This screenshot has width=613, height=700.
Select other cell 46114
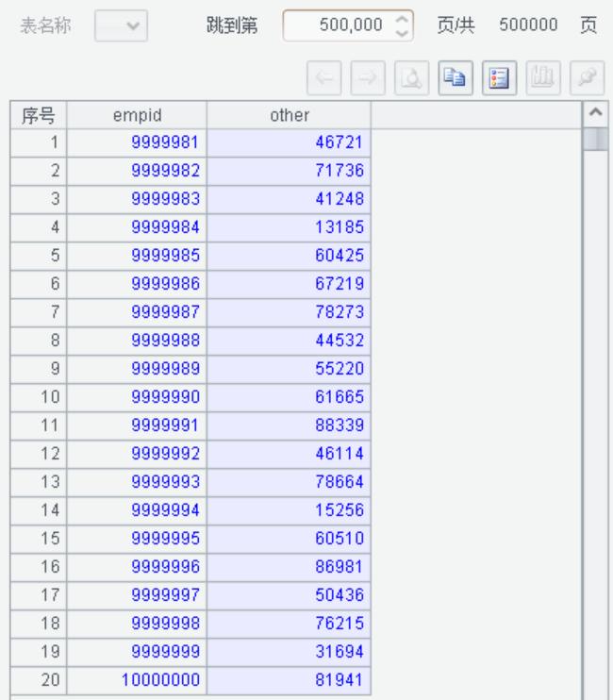click(290, 454)
